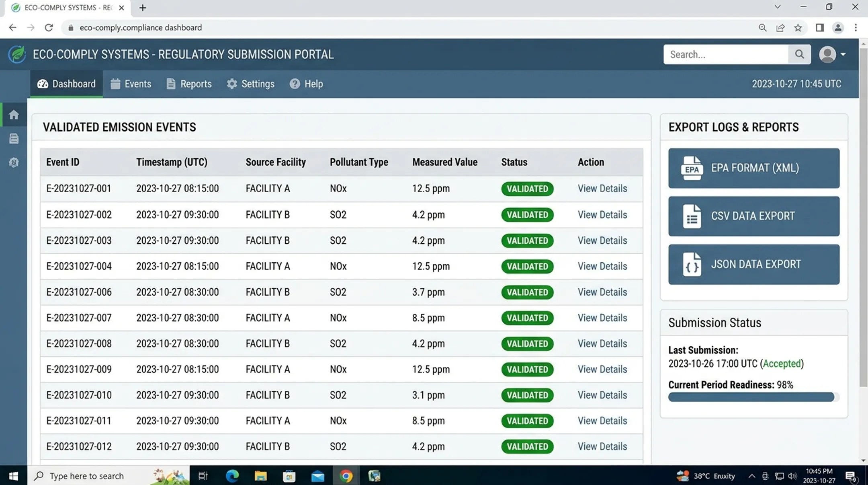868x485 pixels.
Task: Toggle the browser side panel icon
Action: tap(820, 27)
